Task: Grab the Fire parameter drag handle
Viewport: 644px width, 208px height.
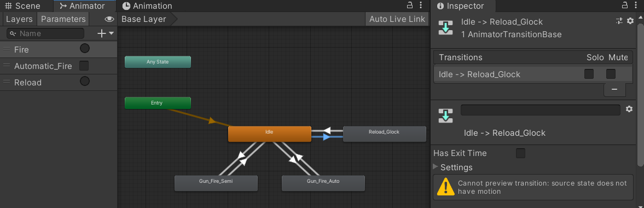Action: pyautogui.click(x=6, y=49)
